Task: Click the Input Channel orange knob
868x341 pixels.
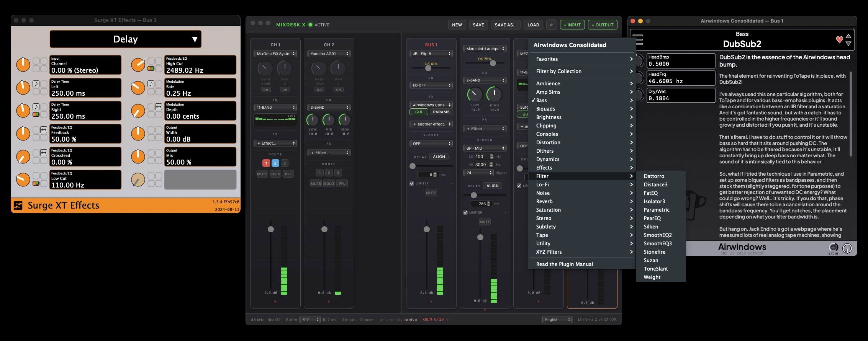Action: pos(23,65)
